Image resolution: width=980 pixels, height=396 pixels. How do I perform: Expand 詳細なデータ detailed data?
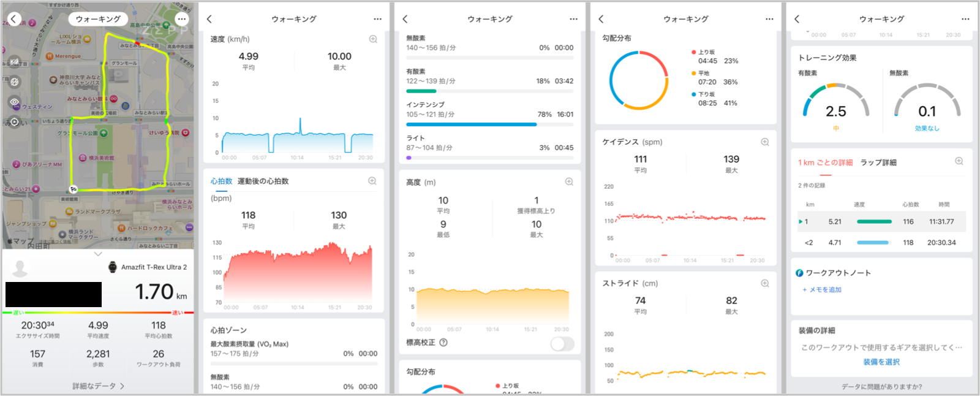coord(98,386)
